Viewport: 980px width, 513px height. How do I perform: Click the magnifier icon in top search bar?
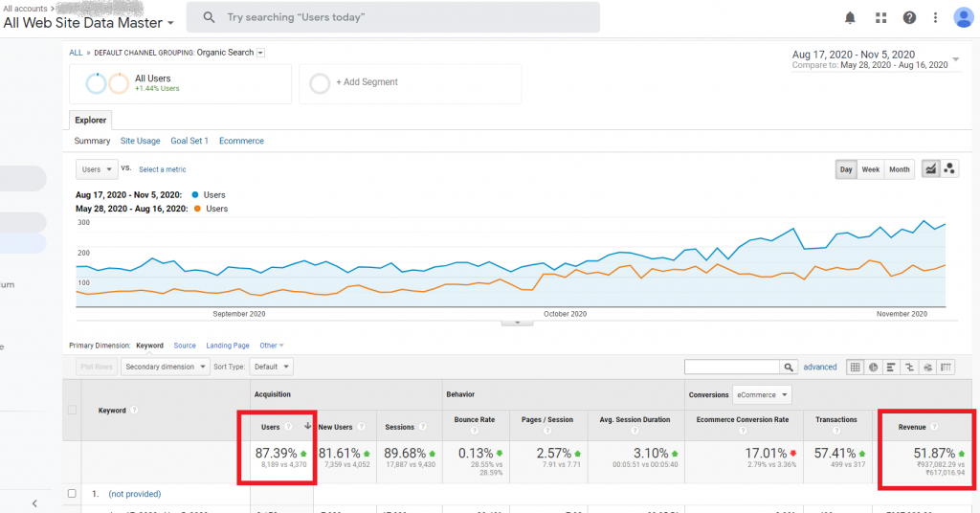210,17
